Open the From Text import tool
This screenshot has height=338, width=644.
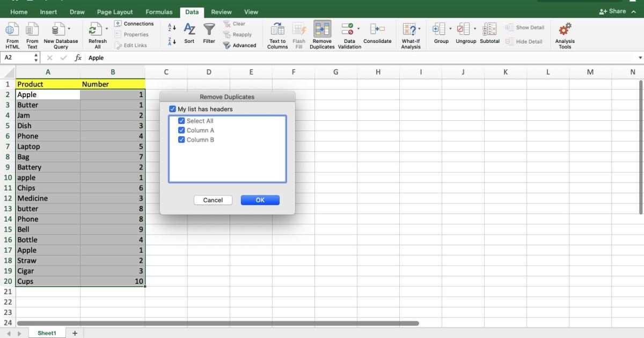(32, 35)
